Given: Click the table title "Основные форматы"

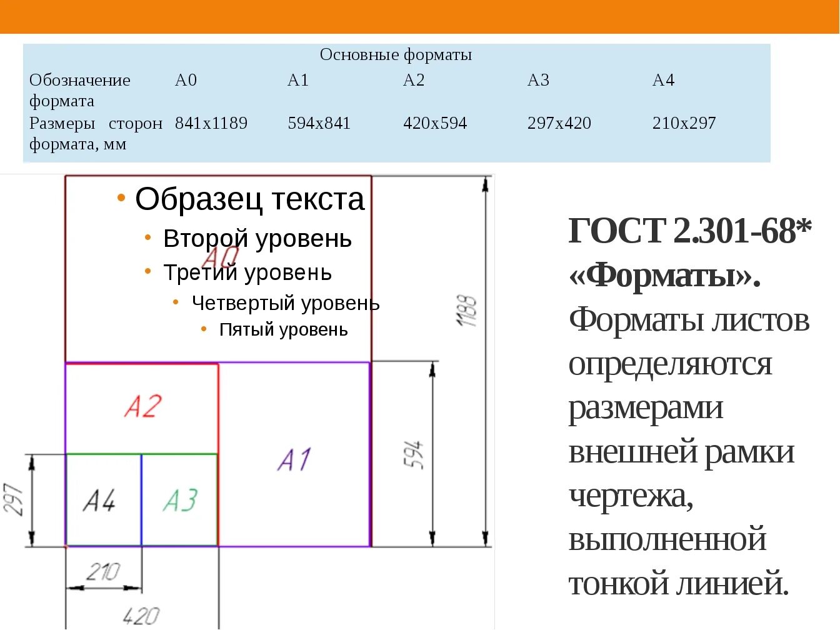Looking at the screenshot, I should [396, 55].
